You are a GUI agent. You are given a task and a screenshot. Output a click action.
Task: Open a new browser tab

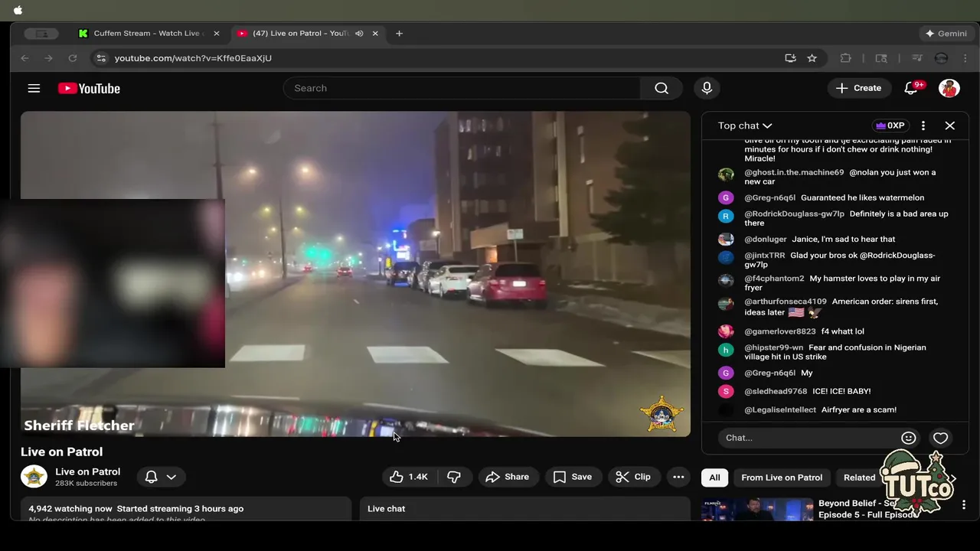tap(399, 34)
